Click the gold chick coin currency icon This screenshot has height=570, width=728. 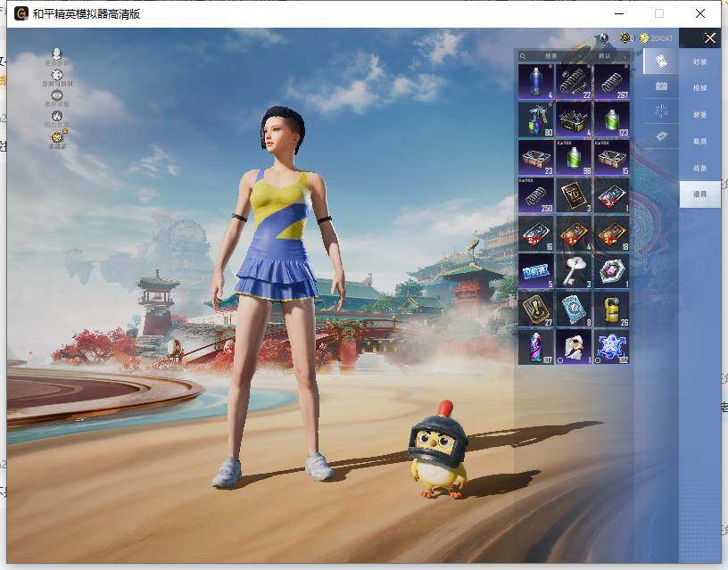644,38
